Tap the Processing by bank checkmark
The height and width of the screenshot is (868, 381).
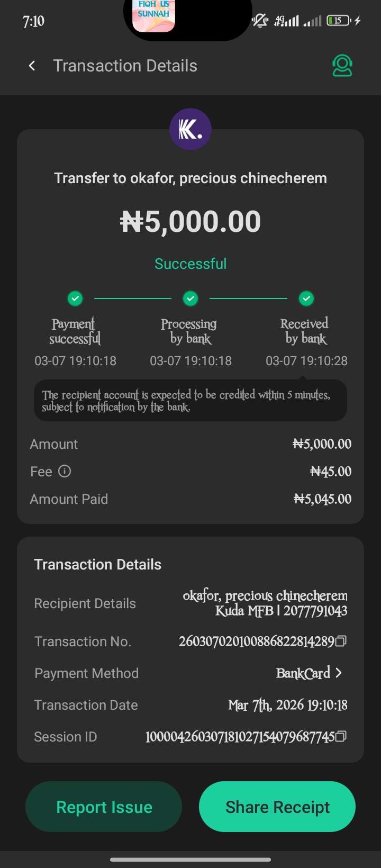click(190, 299)
